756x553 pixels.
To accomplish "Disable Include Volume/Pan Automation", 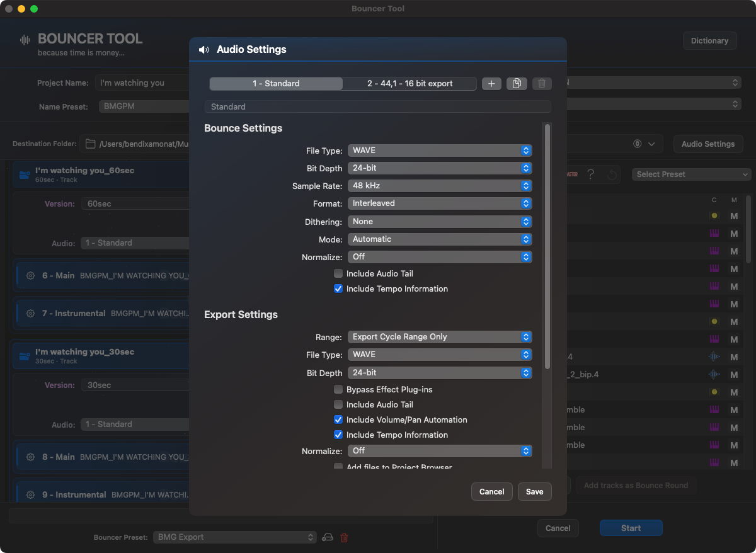I will click(x=338, y=419).
